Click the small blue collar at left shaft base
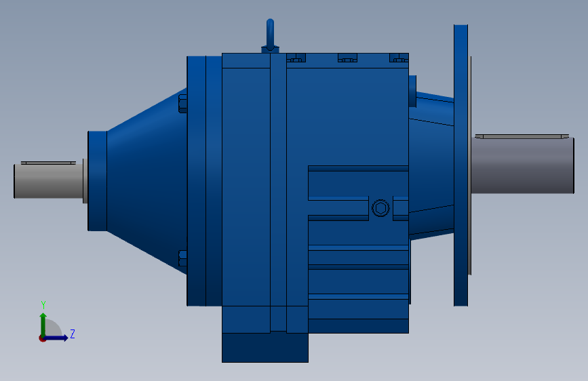Image resolution: width=588 pixels, height=381 pixels. point(98,181)
